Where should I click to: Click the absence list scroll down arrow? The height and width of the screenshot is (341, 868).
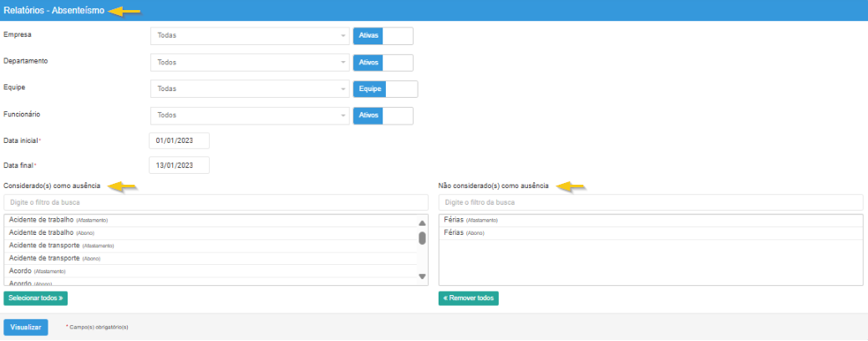pos(422,277)
